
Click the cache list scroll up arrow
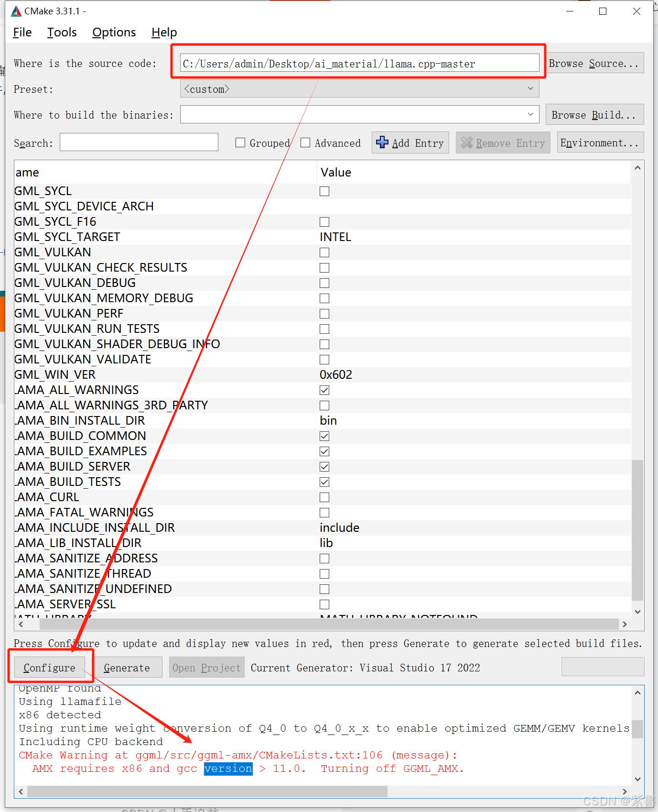point(637,168)
